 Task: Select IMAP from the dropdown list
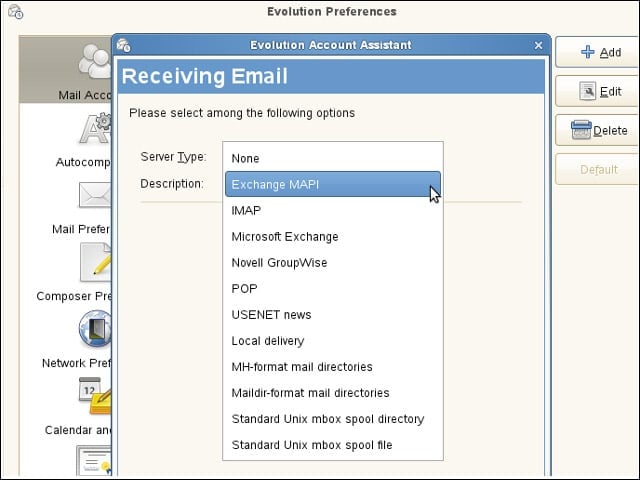(333, 211)
